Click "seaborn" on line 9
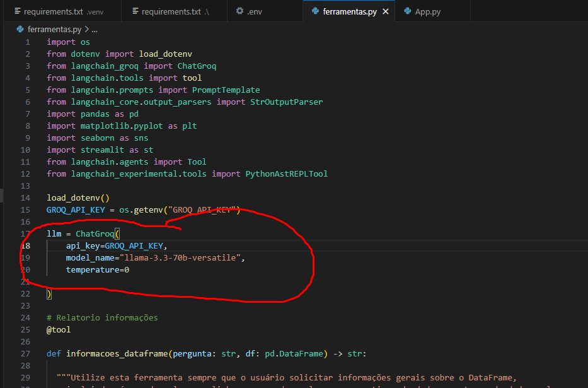Image resolution: width=588 pixels, height=388 pixels. pyautogui.click(x=98, y=138)
